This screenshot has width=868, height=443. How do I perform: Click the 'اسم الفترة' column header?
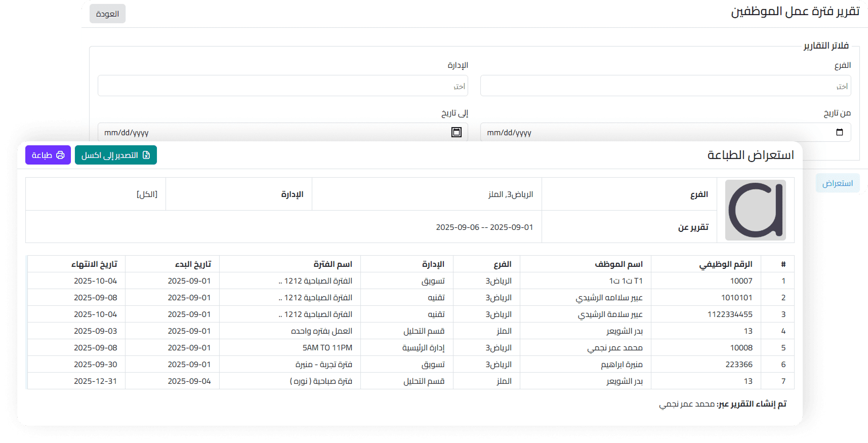coord(333,264)
